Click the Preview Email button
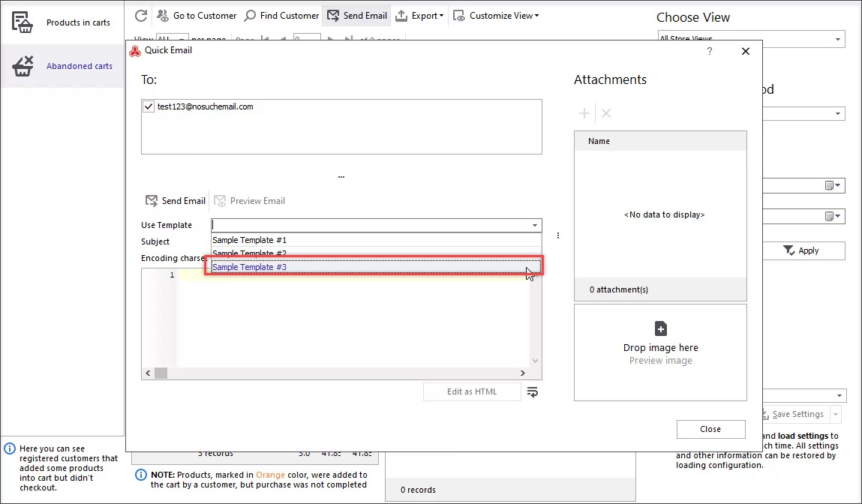862x504 pixels. pos(250,200)
